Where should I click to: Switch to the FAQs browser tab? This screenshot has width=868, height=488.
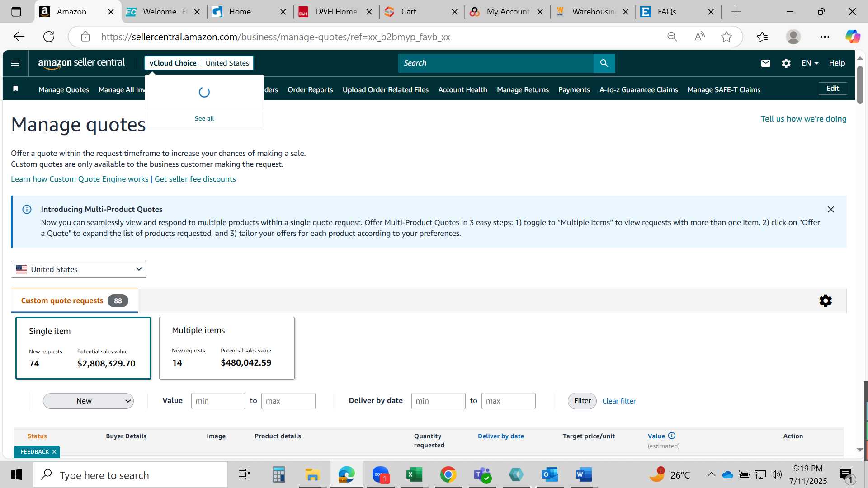[x=678, y=12]
